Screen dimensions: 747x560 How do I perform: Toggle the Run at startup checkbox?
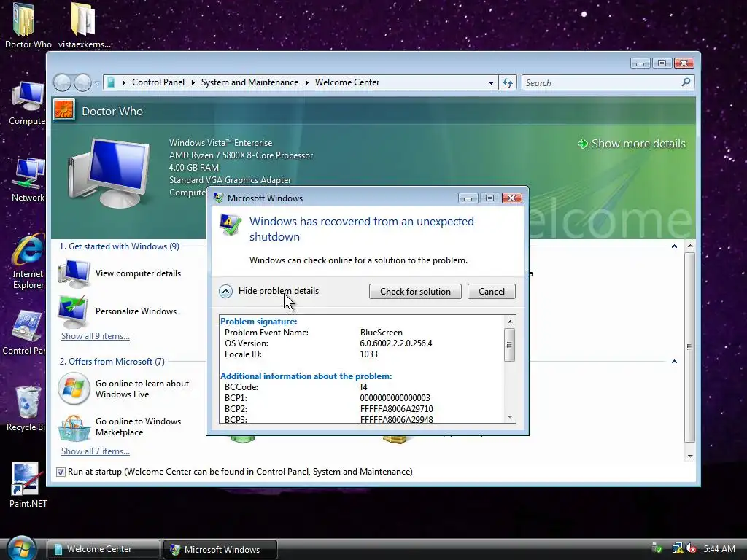61,472
